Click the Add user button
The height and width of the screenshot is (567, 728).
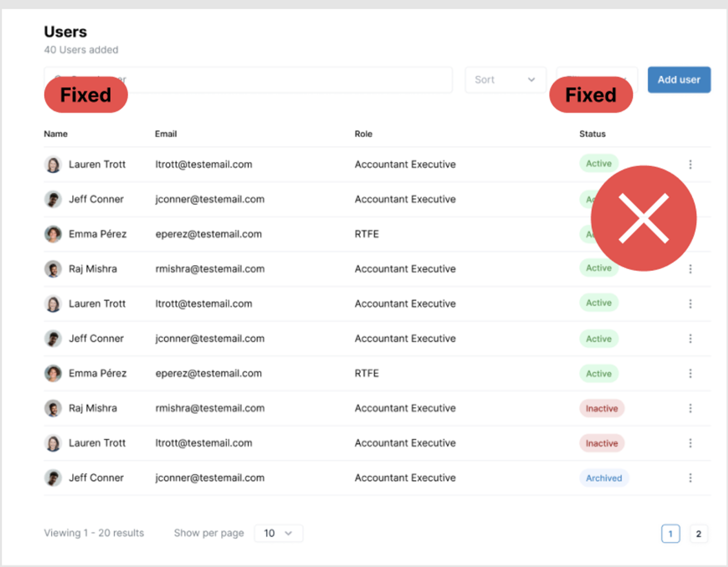[679, 80]
